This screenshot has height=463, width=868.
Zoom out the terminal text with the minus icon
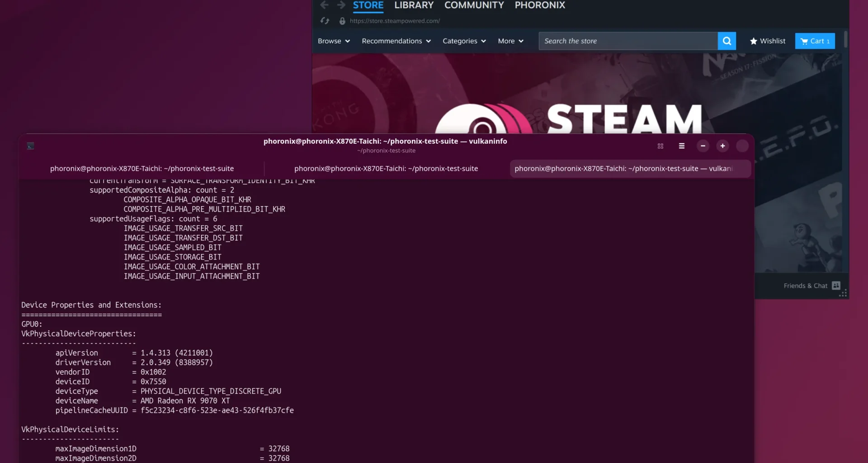point(703,146)
